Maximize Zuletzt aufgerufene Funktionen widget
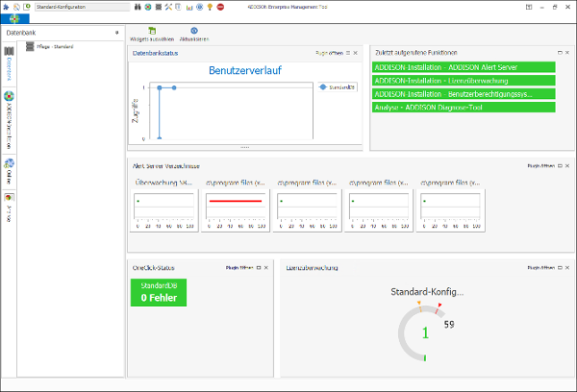The height and width of the screenshot is (392, 577). pyautogui.click(x=560, y=53)
